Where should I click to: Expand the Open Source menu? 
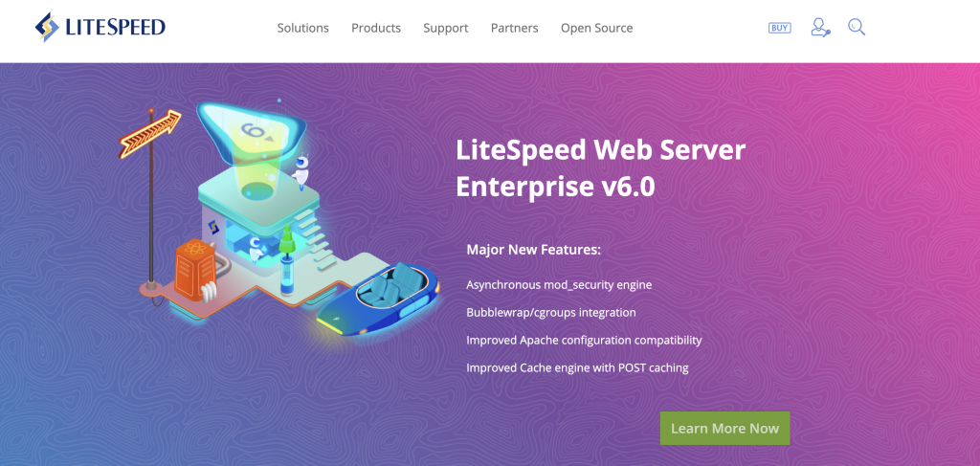[597, 28]
